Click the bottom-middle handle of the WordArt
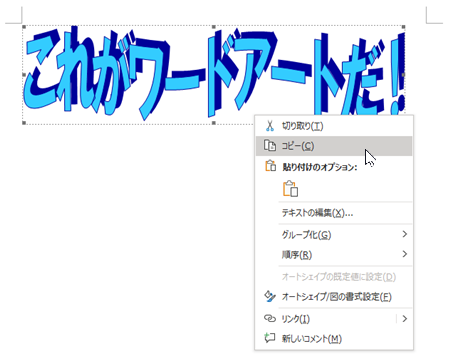Image resolution: width=450 pixels, height=363 pixels. 214,123
